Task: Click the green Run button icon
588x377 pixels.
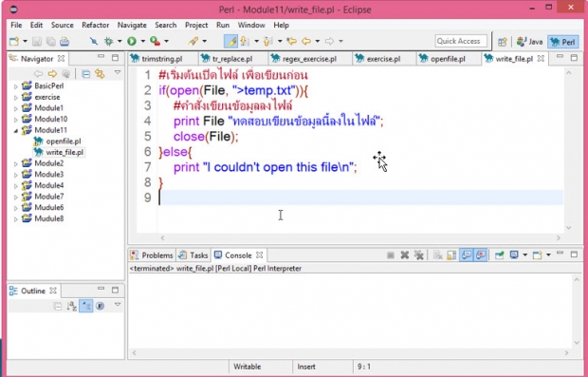Action: [x=132, y=41]
